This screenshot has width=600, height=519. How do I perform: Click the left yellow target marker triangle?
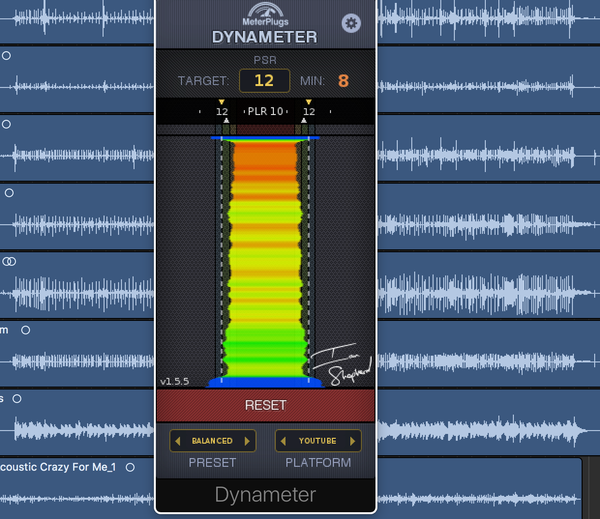coord(222,102)
